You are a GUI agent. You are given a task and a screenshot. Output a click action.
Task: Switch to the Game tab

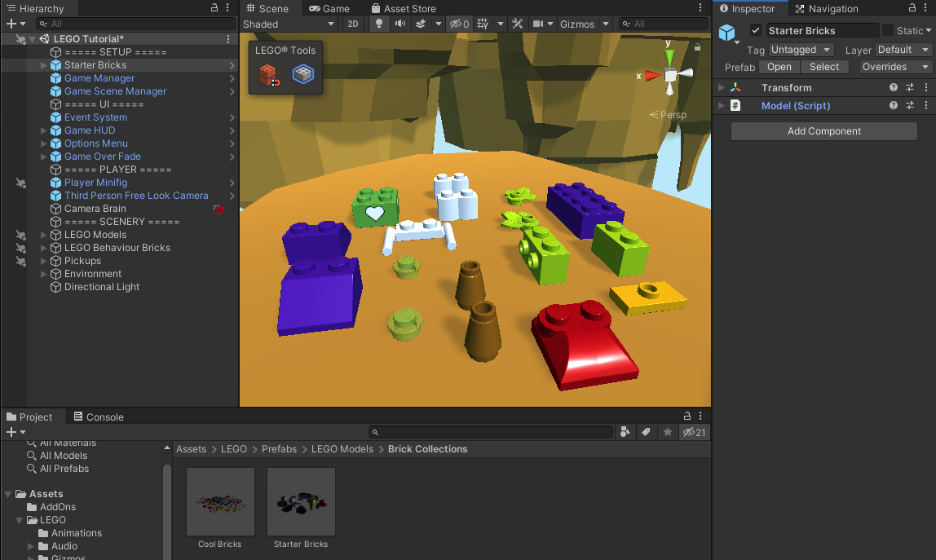329,9
